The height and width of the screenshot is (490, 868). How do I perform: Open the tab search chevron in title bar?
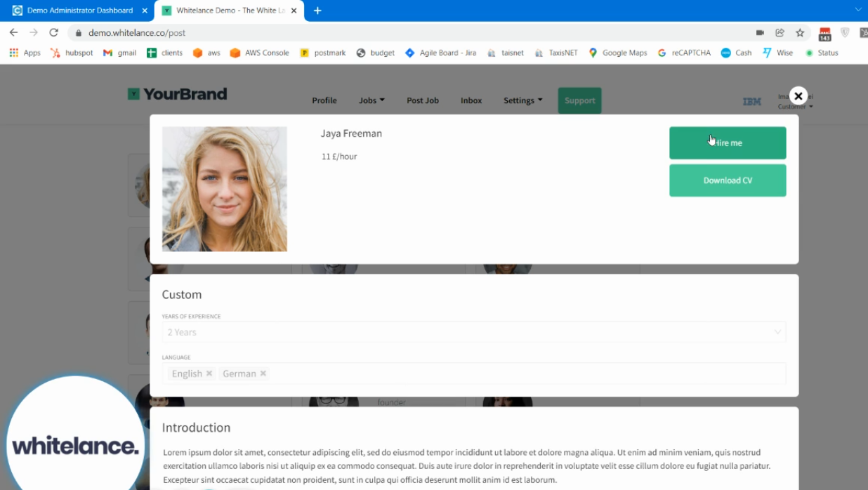(857, 10)
